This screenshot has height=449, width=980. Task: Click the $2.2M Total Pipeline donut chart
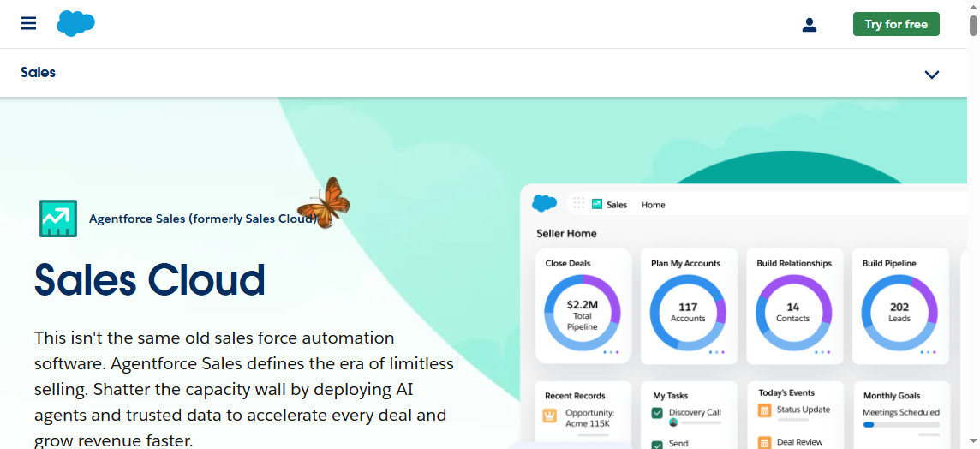[582, 313]
